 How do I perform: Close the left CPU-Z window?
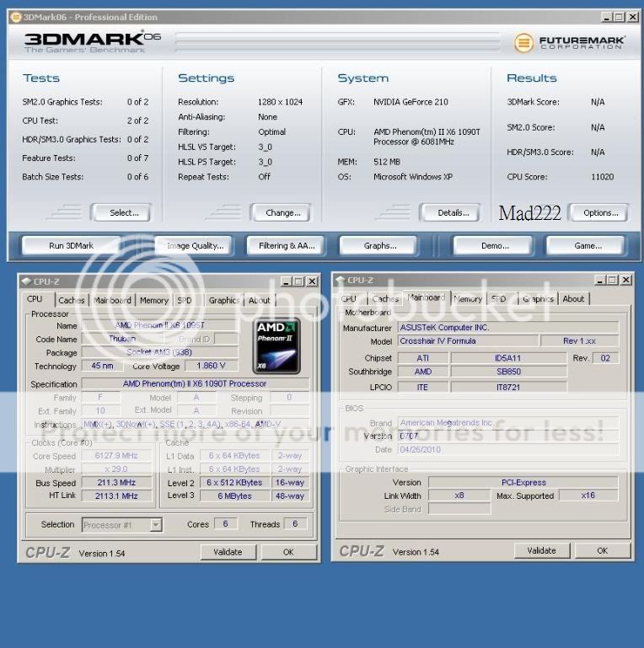click(x=312, y=281)
